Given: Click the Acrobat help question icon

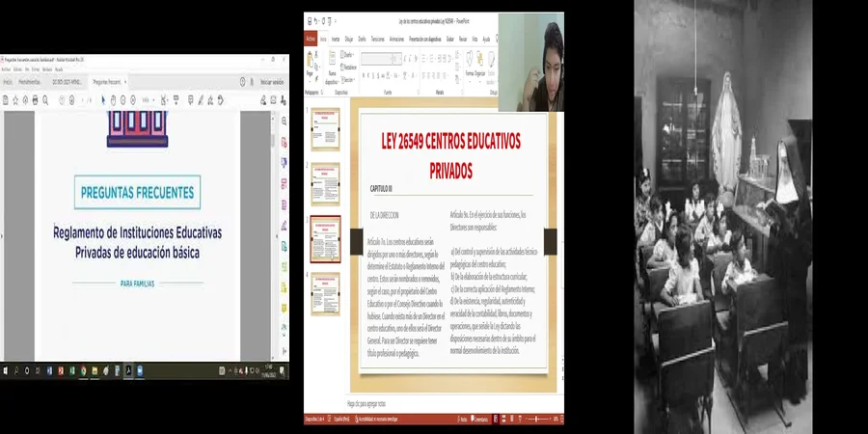Looking at the screenshot, I should 242,82.
